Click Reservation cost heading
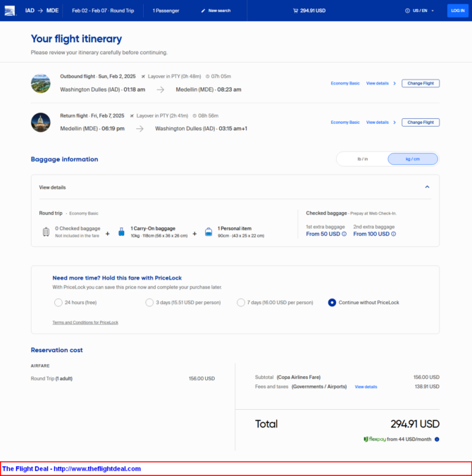 click(56, 350)
